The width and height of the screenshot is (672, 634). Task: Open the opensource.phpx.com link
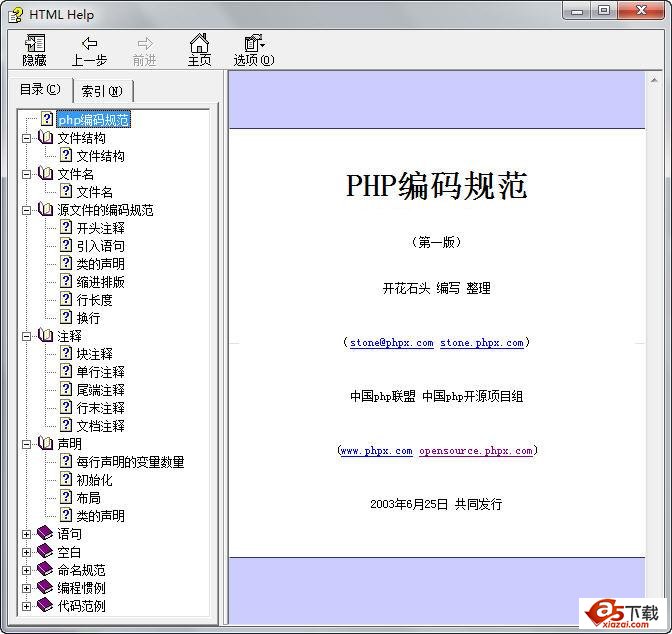pos(475,451)
